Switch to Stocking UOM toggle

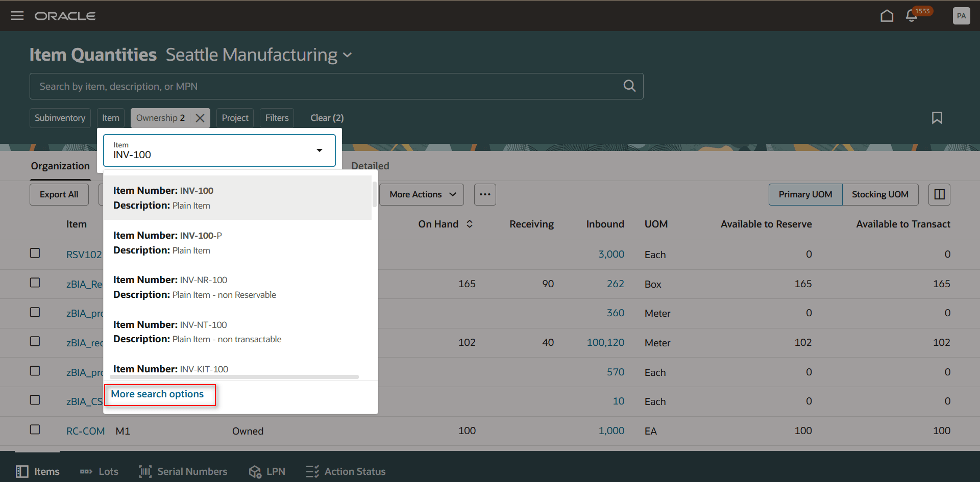click(880, 194)
